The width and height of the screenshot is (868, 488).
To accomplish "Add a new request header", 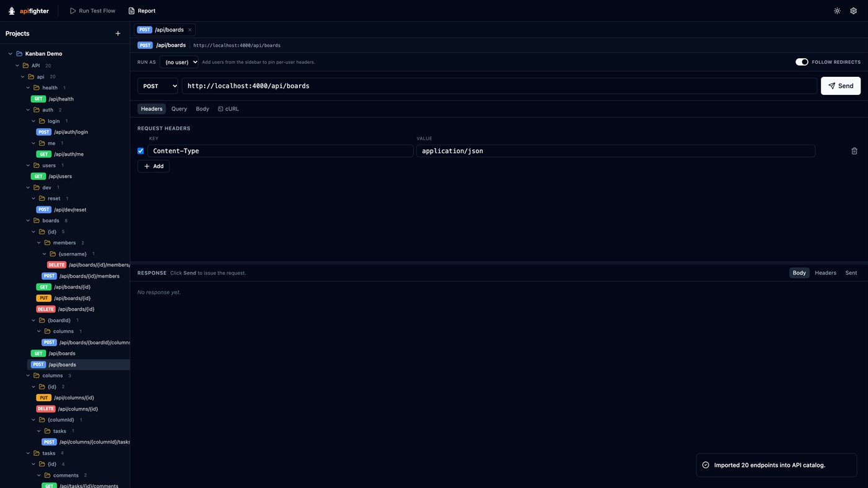I will tap(153, 166).
